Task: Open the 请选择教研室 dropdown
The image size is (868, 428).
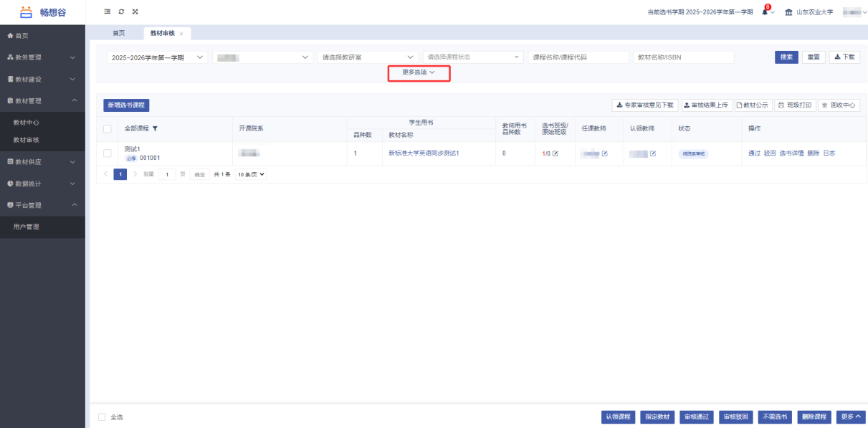Action: [x=368, y=57]
